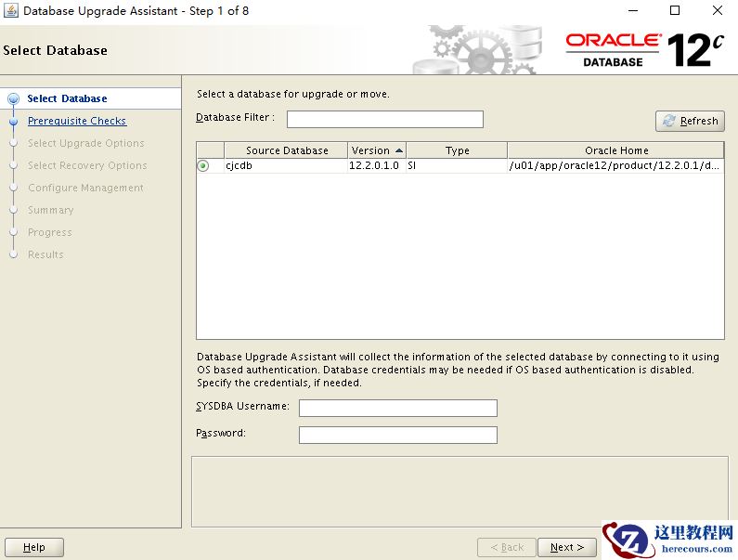The image size is (738, 560).
Task: Click the SYSDBA Username input field
Action: [x=397, y=408]
